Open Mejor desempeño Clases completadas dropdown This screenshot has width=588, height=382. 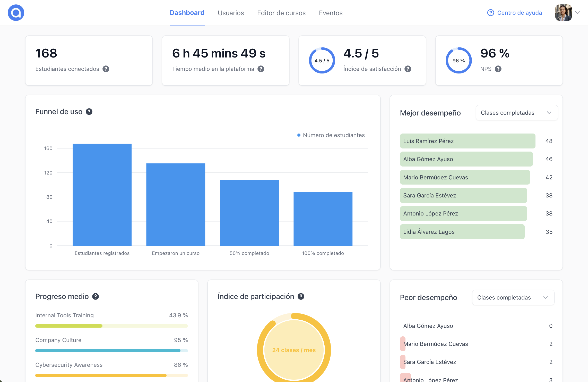[516, 113]
